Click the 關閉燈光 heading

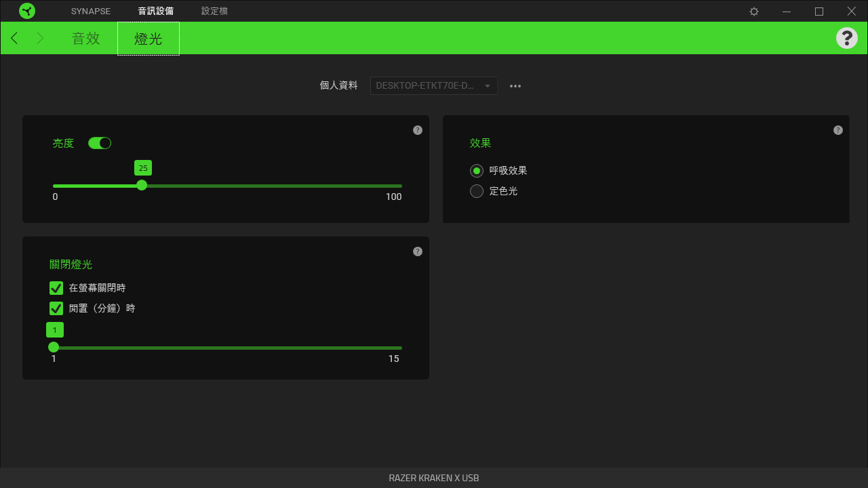point(71,264)
